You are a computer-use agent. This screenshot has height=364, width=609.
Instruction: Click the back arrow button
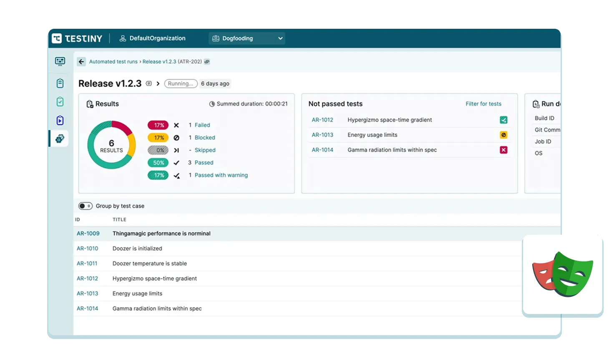pos(81,62)
